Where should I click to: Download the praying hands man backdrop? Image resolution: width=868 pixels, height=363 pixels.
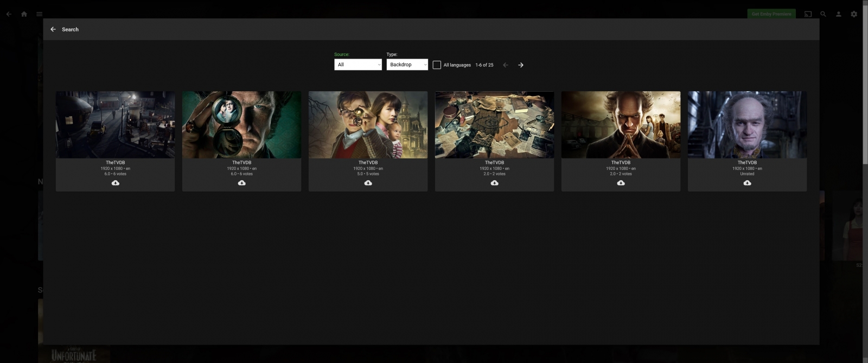[621, 183]
